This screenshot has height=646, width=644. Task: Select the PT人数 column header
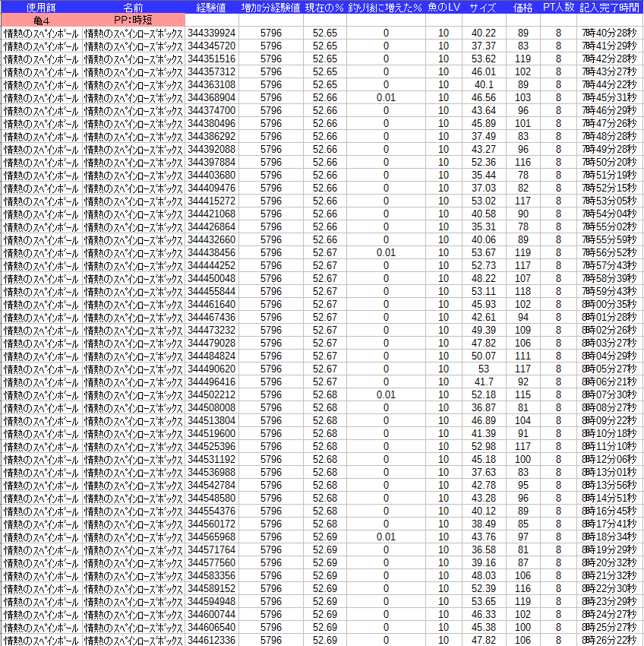click(558, 7)
